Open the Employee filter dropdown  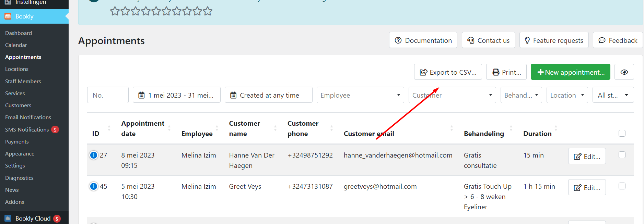360,95
